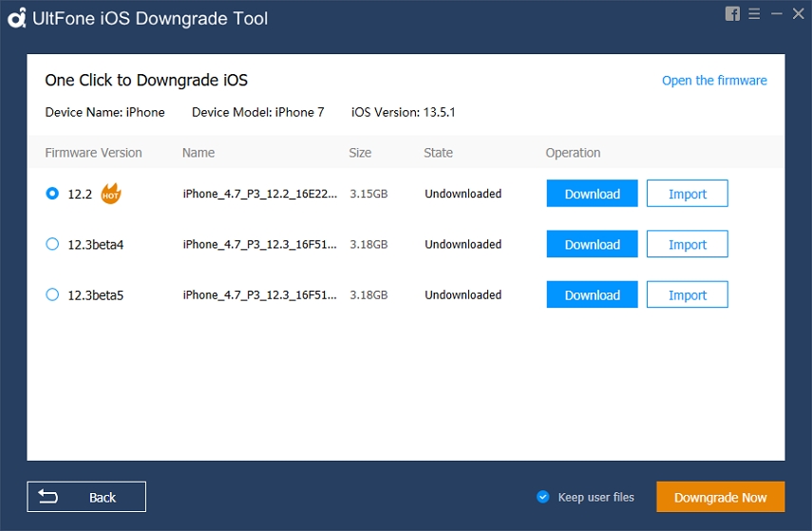
Task: Click the 12.3beta4 row's firmware file name
Action: pos(259,244)
